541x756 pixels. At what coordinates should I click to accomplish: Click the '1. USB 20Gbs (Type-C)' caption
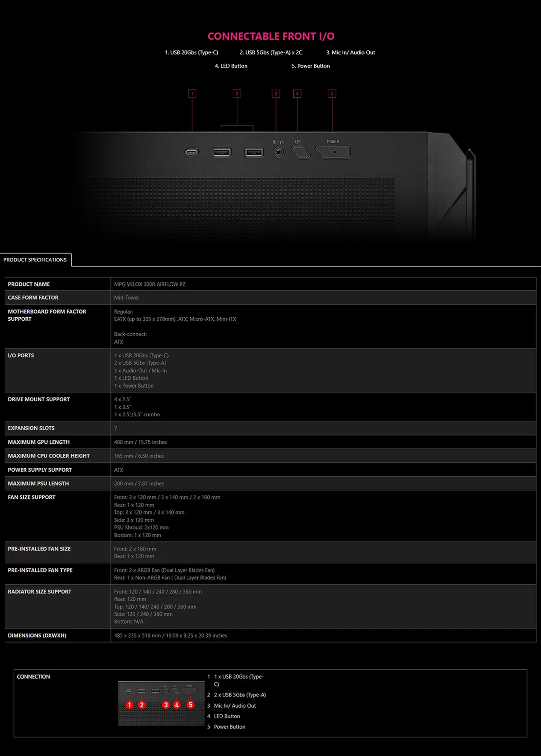coord(191,52)
